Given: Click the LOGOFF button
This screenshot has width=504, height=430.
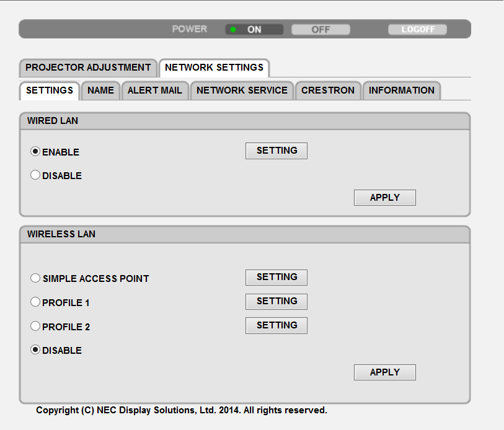Looking at the screenshot, I should (x=418, y=30).
